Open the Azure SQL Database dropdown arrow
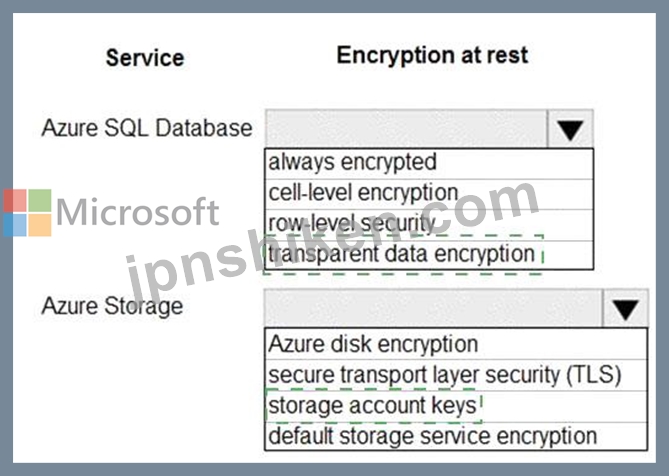The height and width of the screenshot is (476, 669). 570,129
